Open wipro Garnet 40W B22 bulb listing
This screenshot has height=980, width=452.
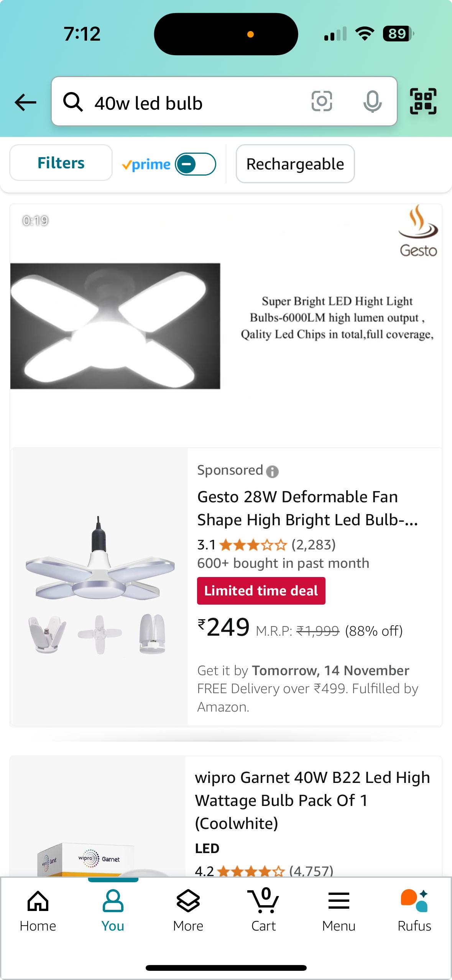pyautogui.click(x=312, y=800)
